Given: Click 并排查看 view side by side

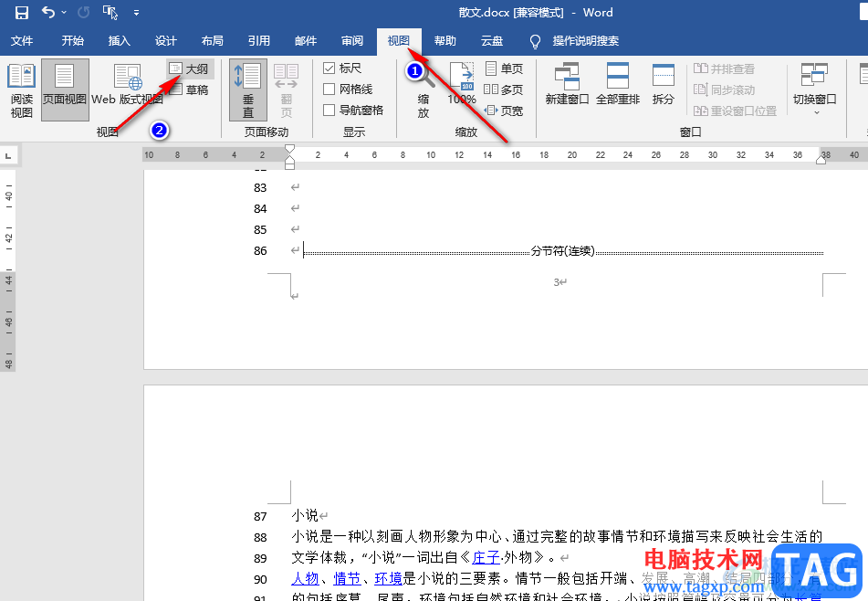Looking at the screenshot, I should (724, 69).
